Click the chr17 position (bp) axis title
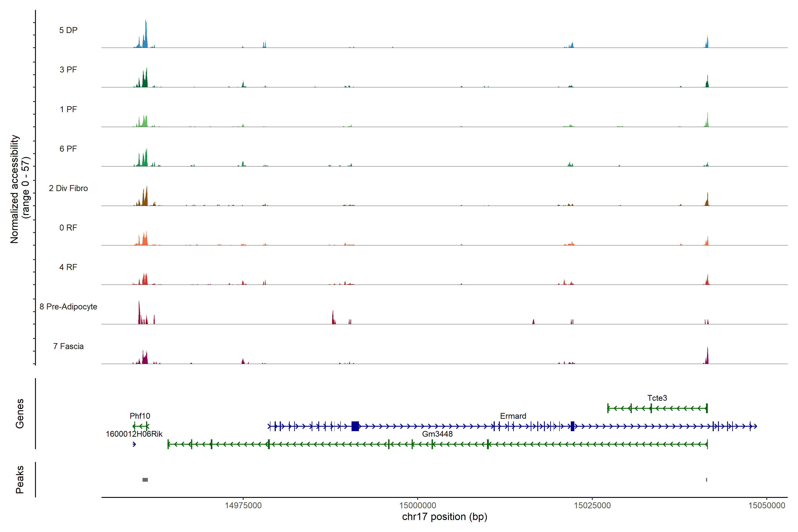This screenshot has width=798, height=532. pos(444,517)
